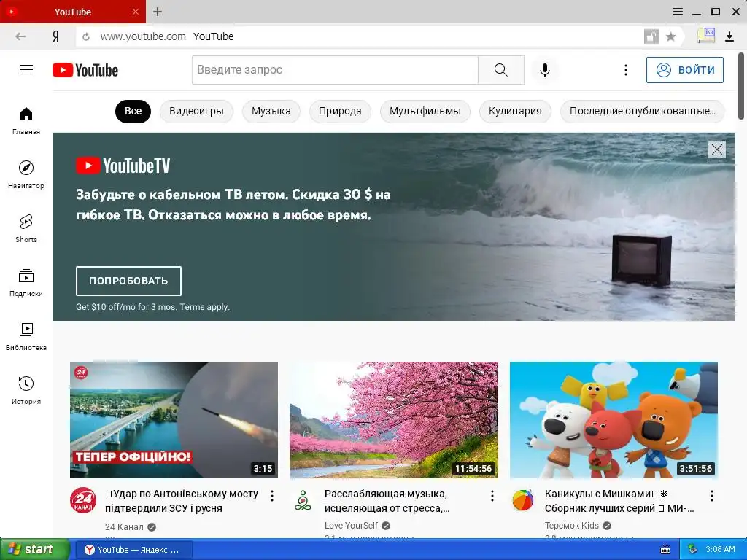Open История history in sidebar
Screen dimensions: 747x560
(26, 391)
